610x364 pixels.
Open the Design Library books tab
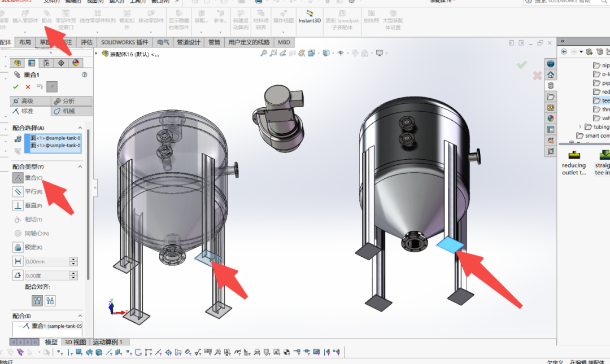pos(551,86)
